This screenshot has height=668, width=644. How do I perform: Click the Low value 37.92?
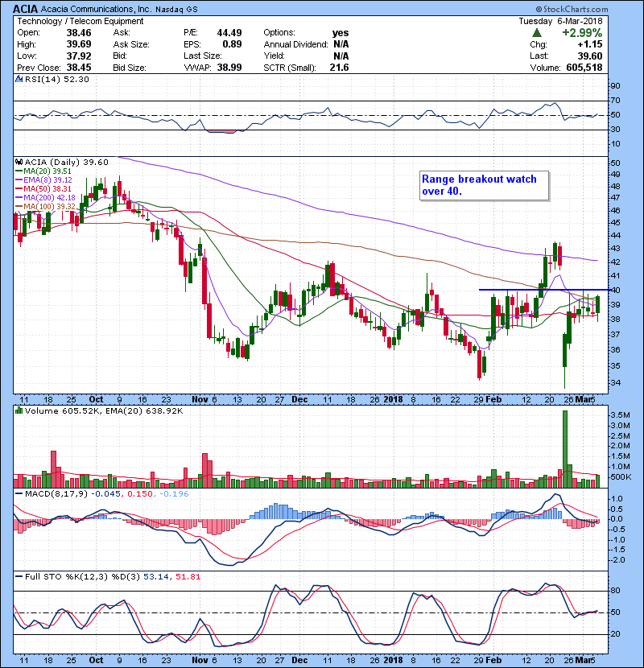79,56
